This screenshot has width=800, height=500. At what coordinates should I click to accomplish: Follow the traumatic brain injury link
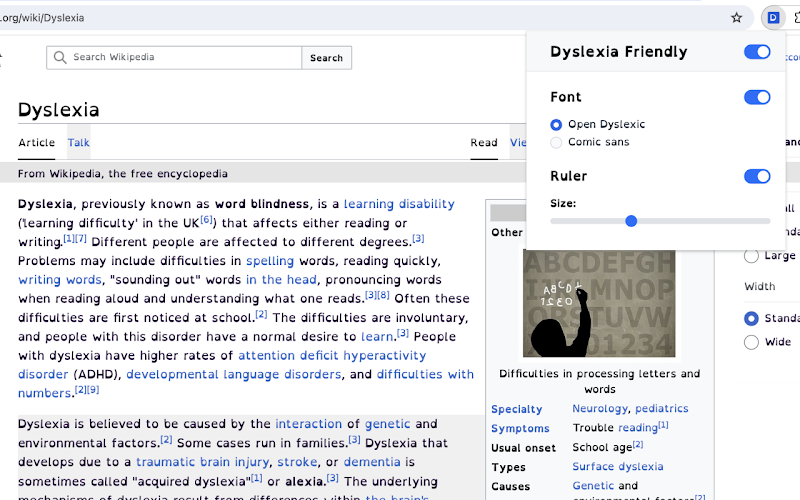pos(203,462)
